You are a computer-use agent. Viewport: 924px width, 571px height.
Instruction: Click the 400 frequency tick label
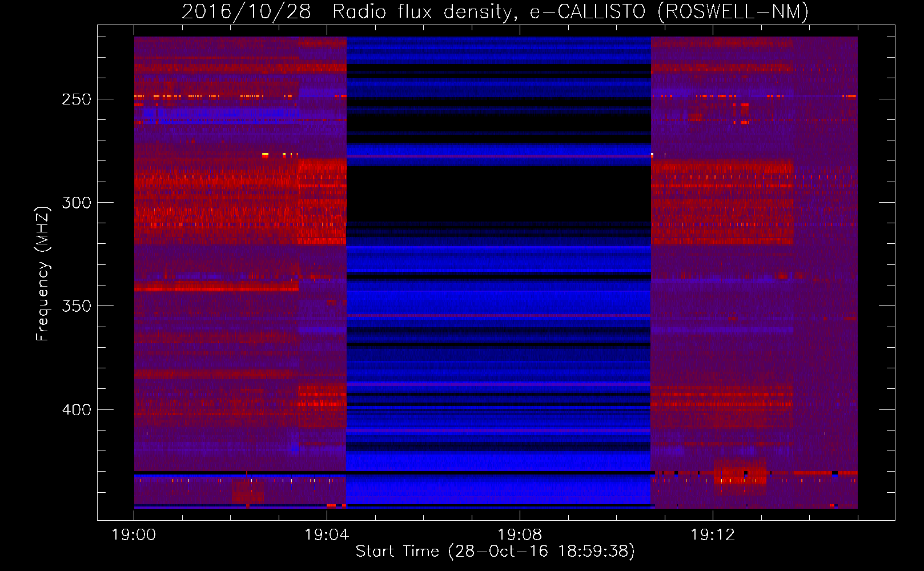pos(77,410)
